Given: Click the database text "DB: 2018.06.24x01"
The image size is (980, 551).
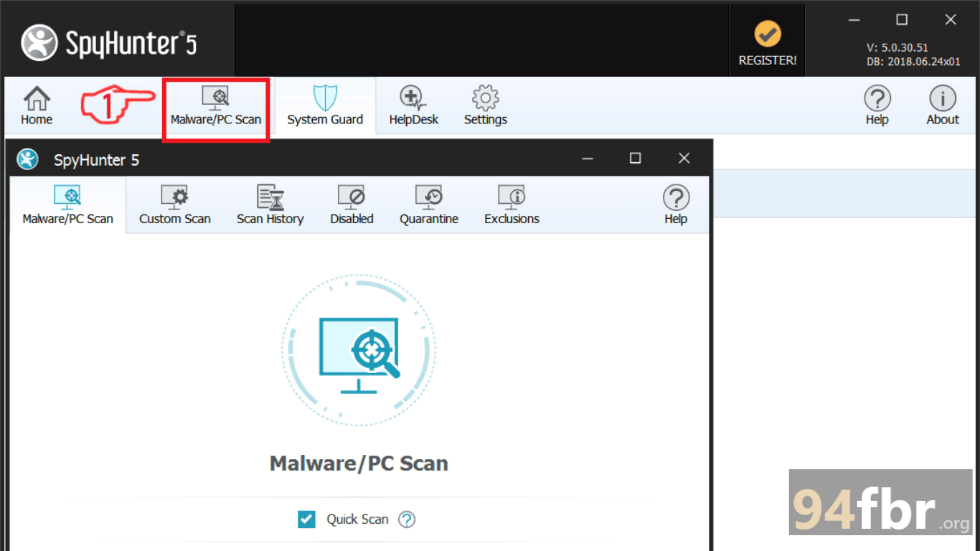Looking at the screenshot, I should (913, 62).
